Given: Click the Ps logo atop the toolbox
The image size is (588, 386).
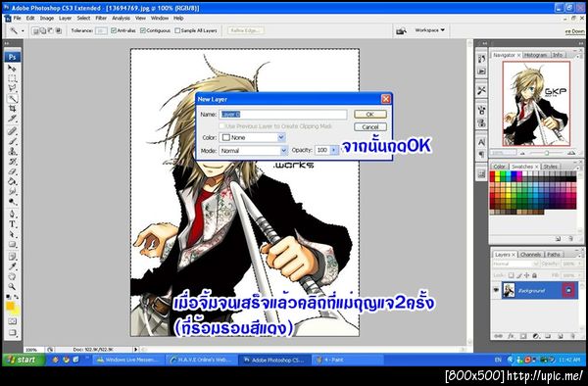Looking at the screenshot, I should [12, 57].
